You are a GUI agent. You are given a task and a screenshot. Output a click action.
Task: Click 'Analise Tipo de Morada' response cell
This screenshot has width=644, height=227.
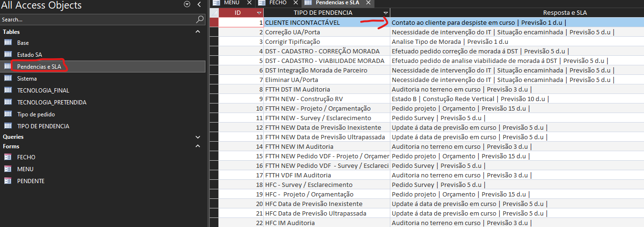pos(517,41)
